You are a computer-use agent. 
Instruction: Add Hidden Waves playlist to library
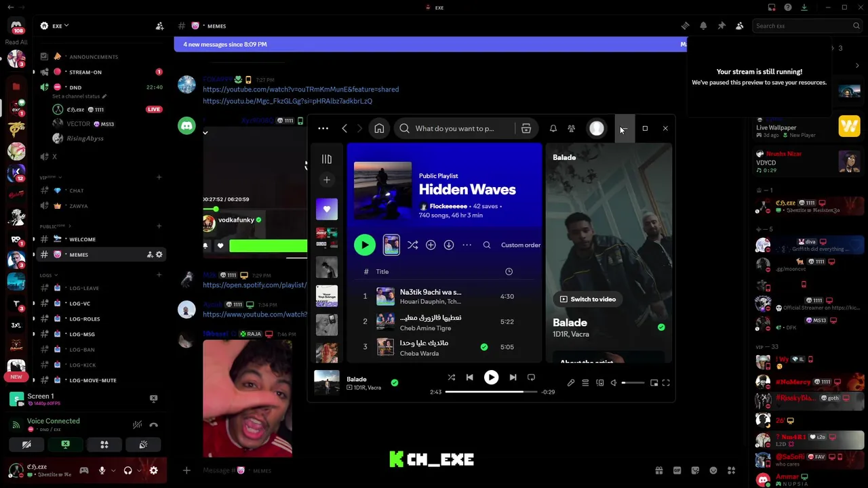[431, 245]
